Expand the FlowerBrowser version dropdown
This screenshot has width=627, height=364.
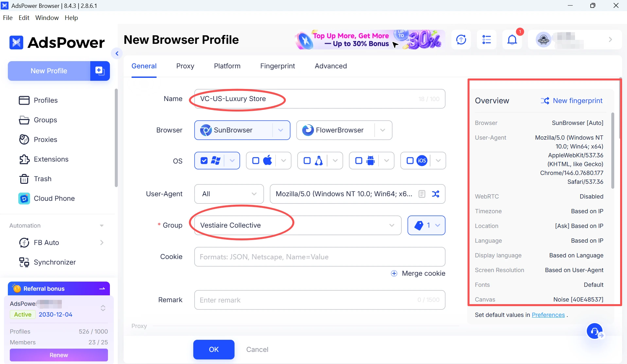click(x=383, y=130)
